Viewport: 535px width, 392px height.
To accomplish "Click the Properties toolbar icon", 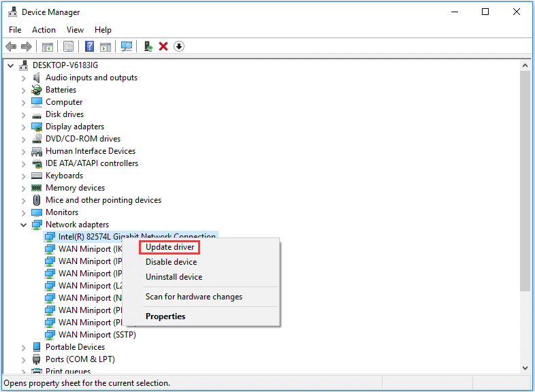I will pos(68,46).
